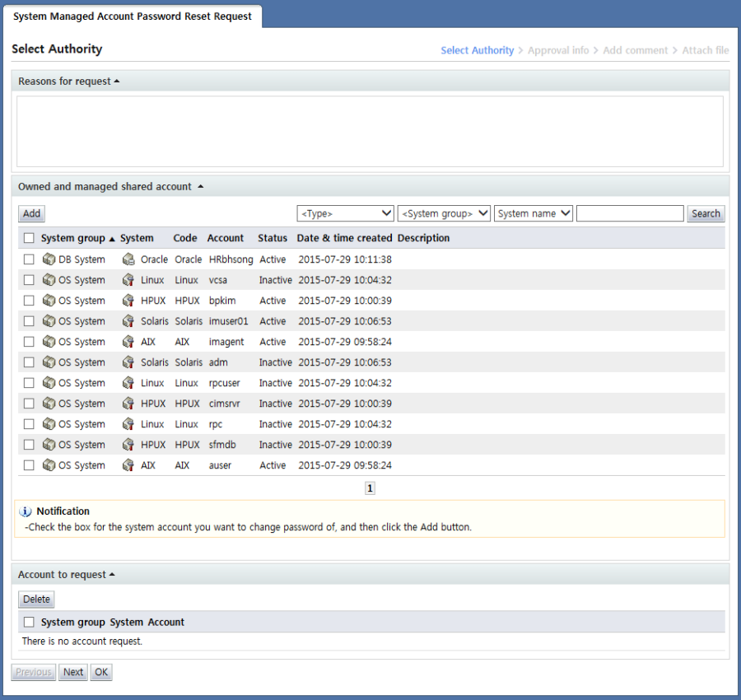Viewport: 741px width, 700px height.
Task: Toggle select-all checkbox in shared account header
Action: pos(29,238)
